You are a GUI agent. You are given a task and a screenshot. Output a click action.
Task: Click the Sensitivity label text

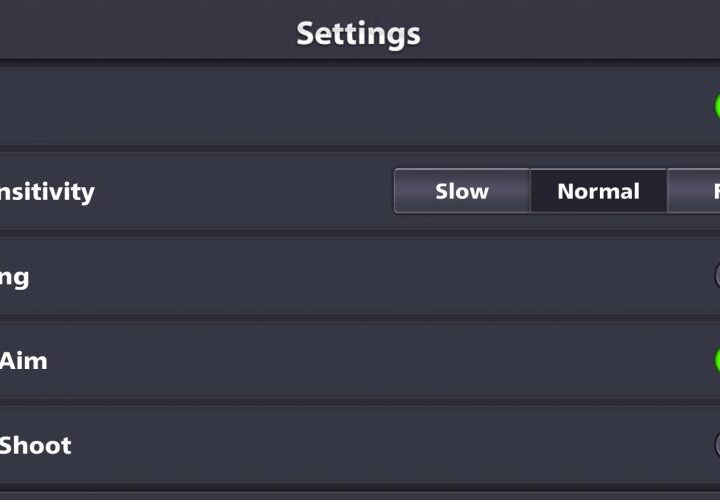click(46, 191)
